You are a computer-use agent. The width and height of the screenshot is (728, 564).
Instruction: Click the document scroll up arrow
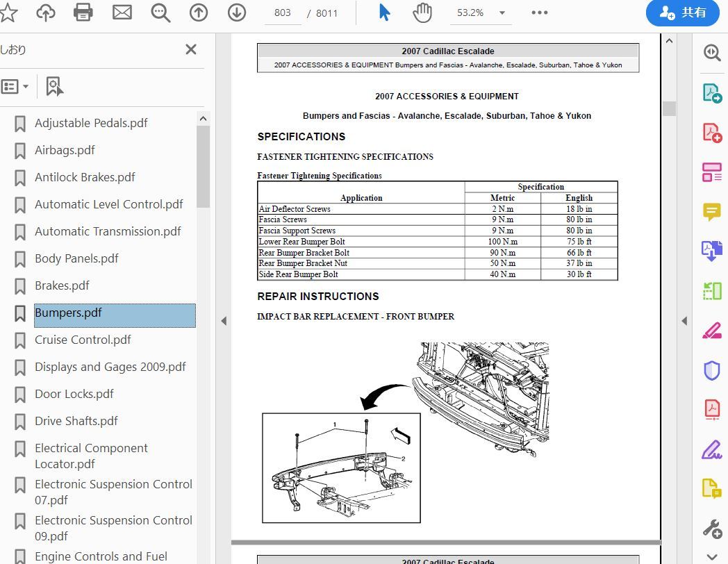point(669,41)
